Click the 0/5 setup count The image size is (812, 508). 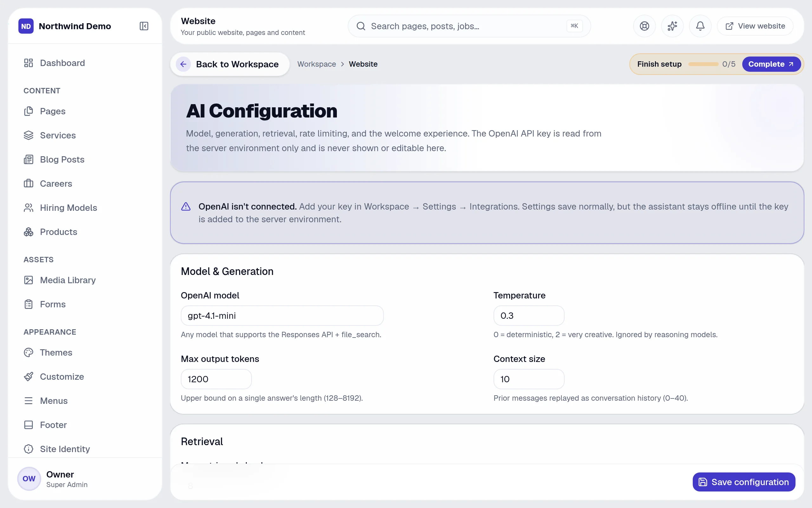[729, 64]
